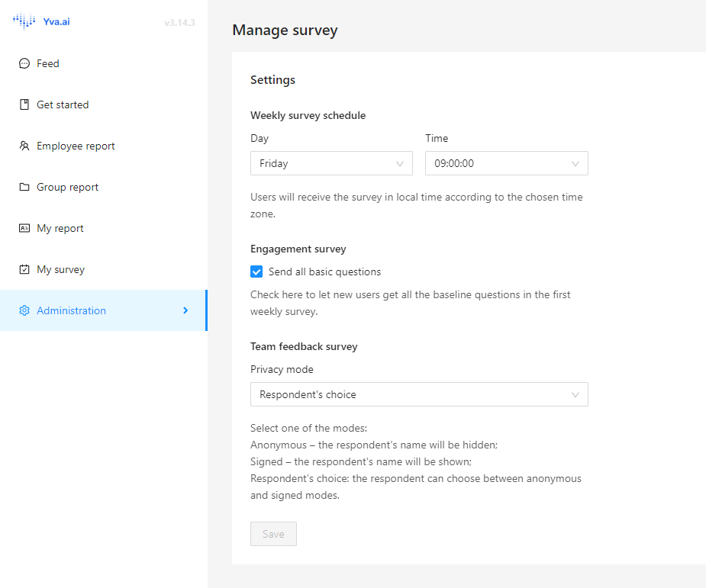
Task: Uncheck the Send all basic questions checkbox
Action: pos(256,272)
